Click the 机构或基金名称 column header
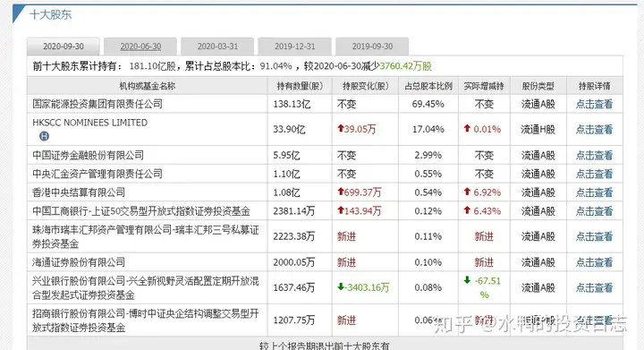This screenshot has width=644, height=350. pos(147,86)
